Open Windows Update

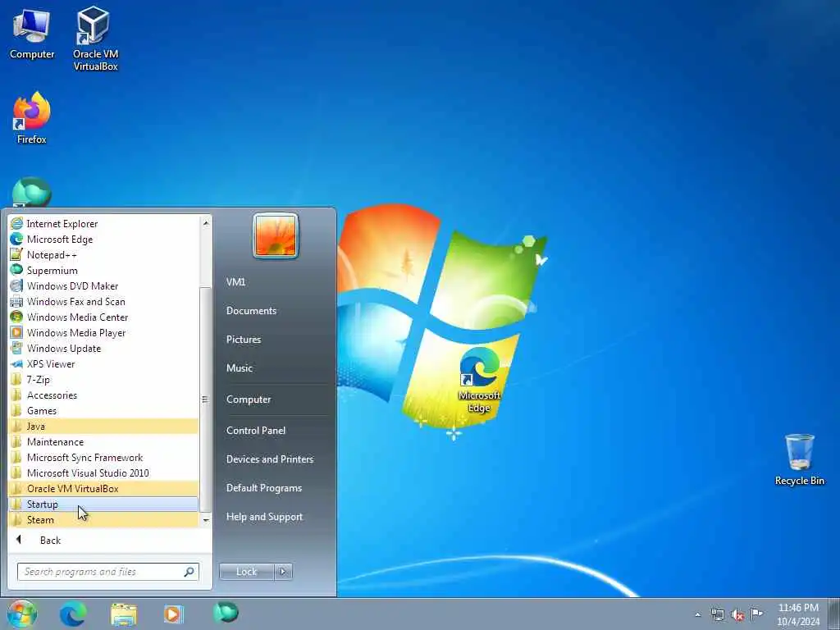coord(103,348)
